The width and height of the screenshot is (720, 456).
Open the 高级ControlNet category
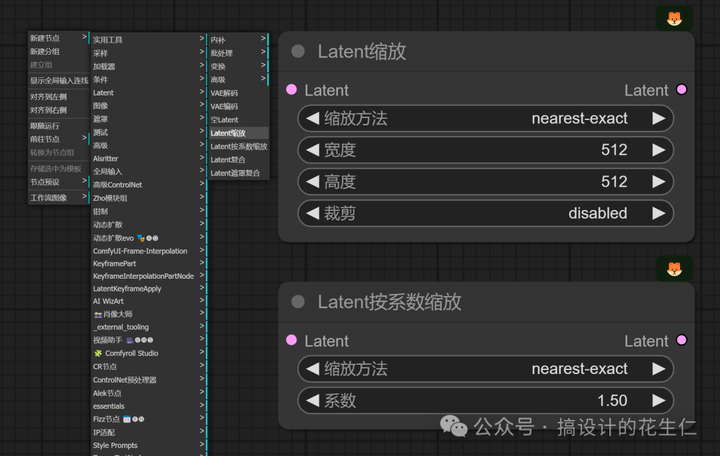click(x=148, y=185)
